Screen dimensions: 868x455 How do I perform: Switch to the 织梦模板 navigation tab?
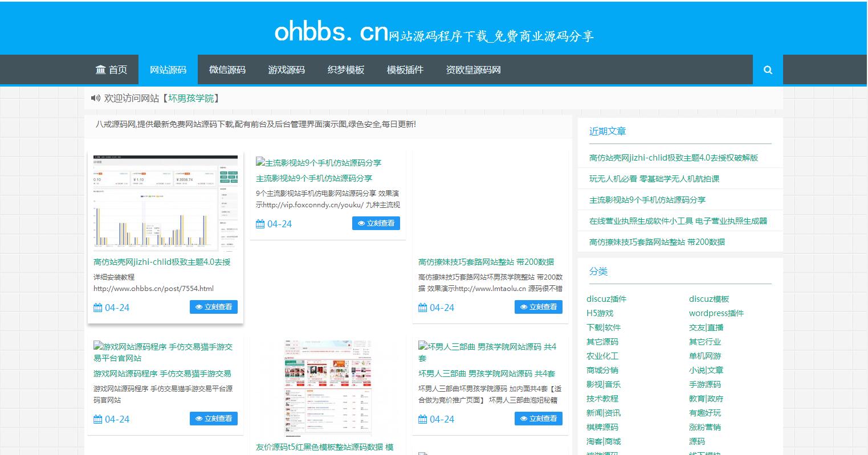346,69
